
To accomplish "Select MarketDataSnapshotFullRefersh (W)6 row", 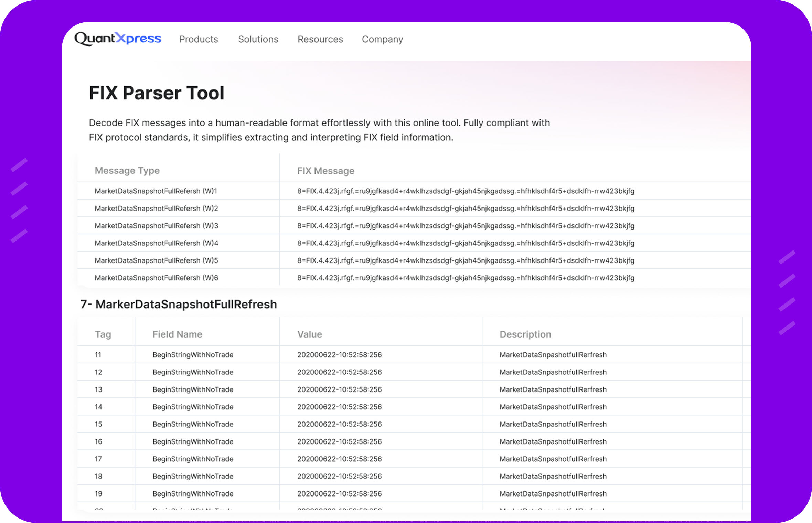I will (156, 278).
